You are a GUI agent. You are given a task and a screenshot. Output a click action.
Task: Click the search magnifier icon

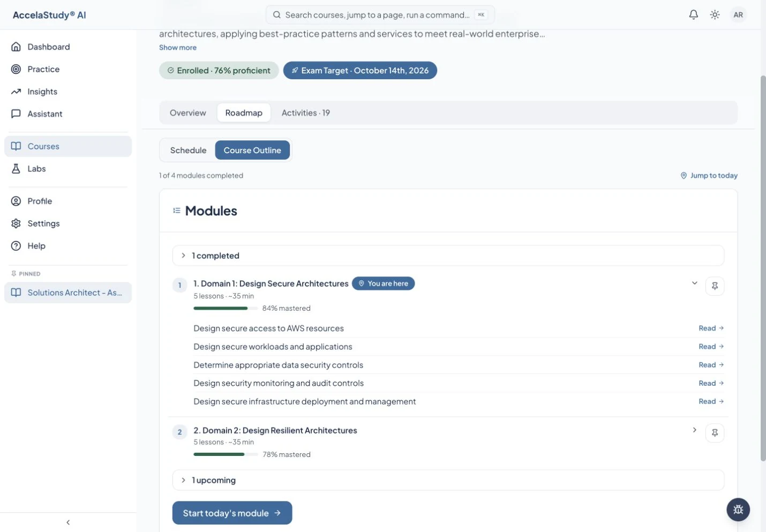(277, 15)
